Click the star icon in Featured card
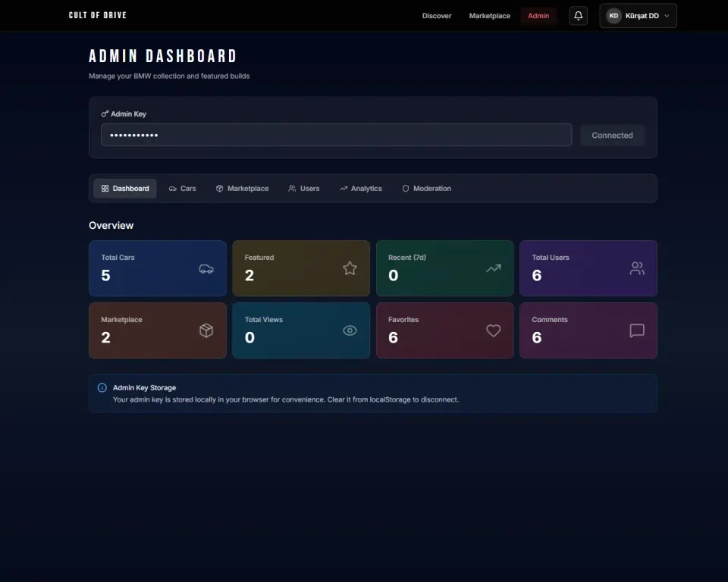Screen dimensions: 728x582 pos(350,268)
